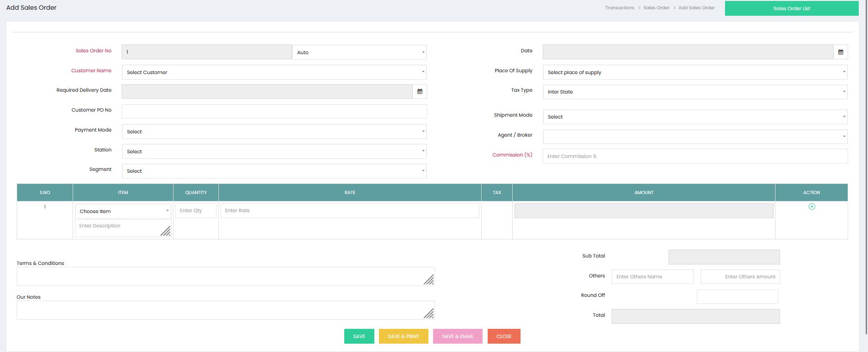The height and width of the screenshot is (352, 868).
Task: Click the Customer Name label
Action: pyautogui.click(x=91, y=70)
